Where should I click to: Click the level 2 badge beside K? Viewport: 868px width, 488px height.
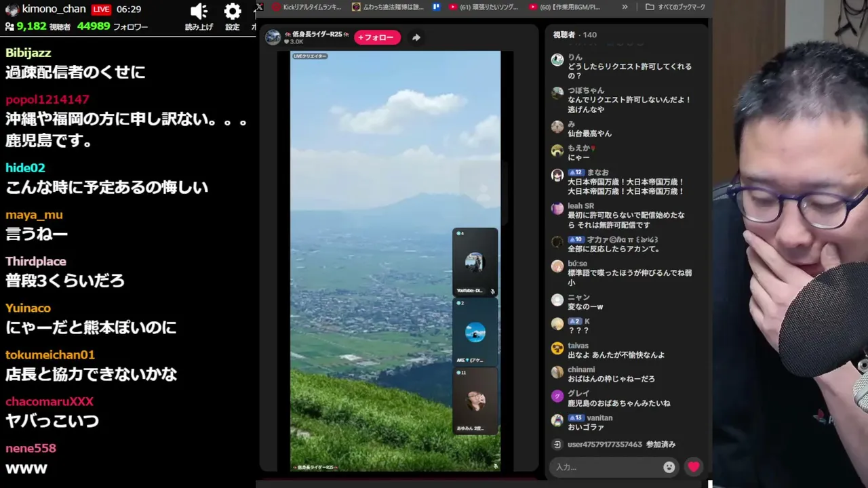tap(575, 321)
